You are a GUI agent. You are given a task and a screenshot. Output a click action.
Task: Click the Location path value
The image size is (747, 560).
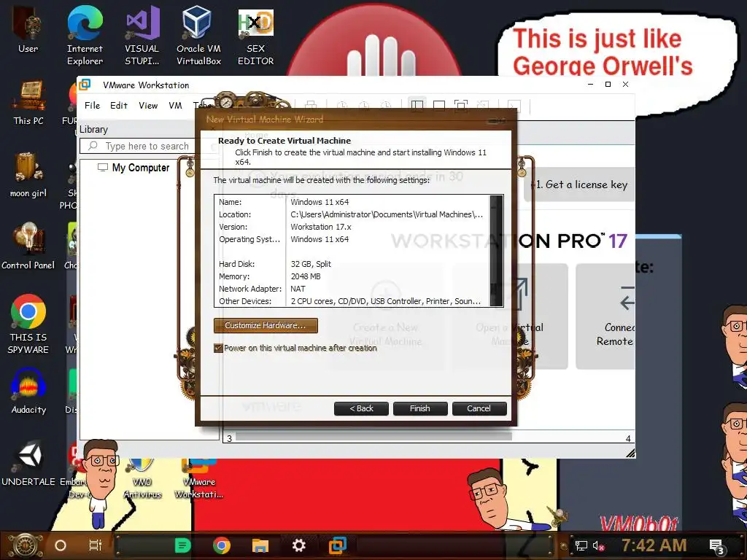pyautogui.click(x=387, y=214)
